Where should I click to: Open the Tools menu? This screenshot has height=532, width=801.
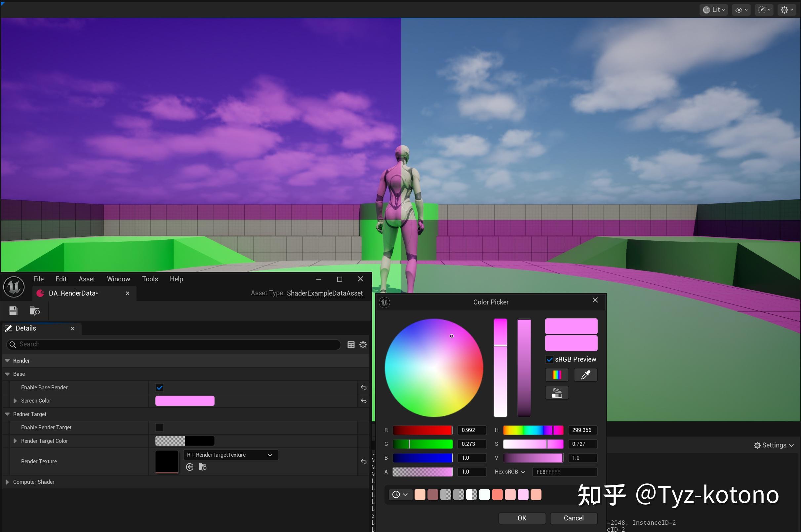click(x=150, y=279)
